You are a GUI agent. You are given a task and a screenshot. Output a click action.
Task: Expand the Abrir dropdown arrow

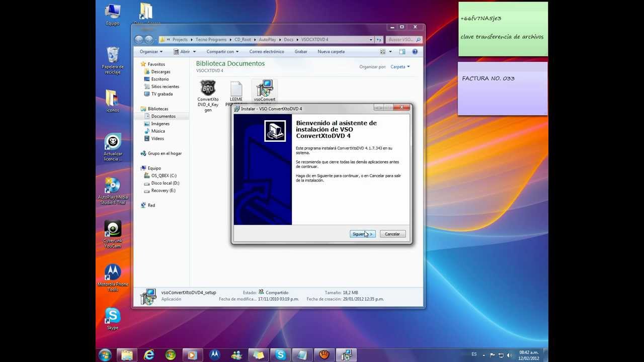(195, 52)
